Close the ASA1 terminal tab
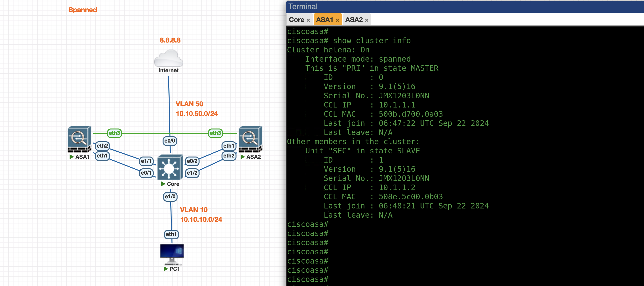Screen dimensions: 644x286 337,20
